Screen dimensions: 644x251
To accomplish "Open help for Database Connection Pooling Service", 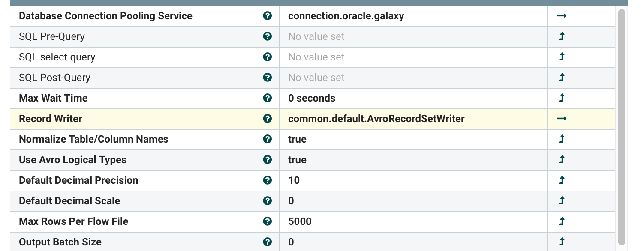I will [x=268, y=16].
